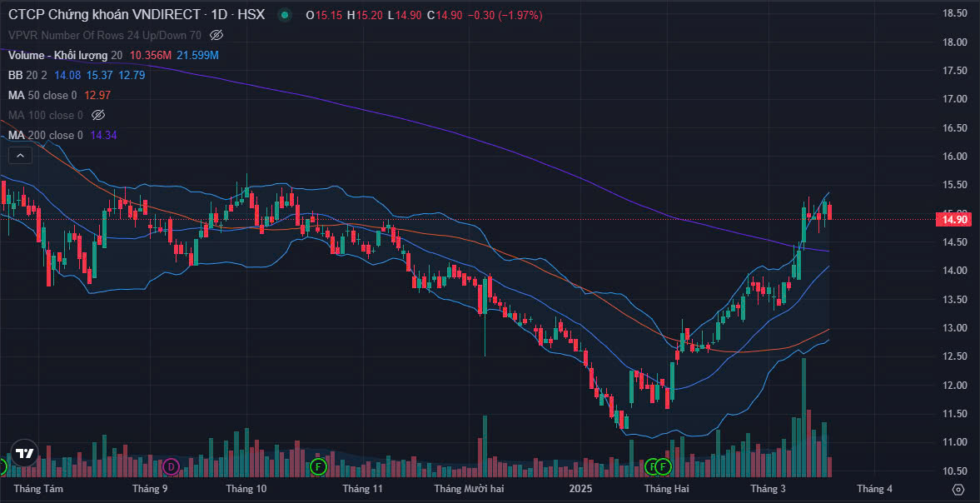Click the blue volume average 21.599M
Screen dimensions: 980x503
pos(197,55)
